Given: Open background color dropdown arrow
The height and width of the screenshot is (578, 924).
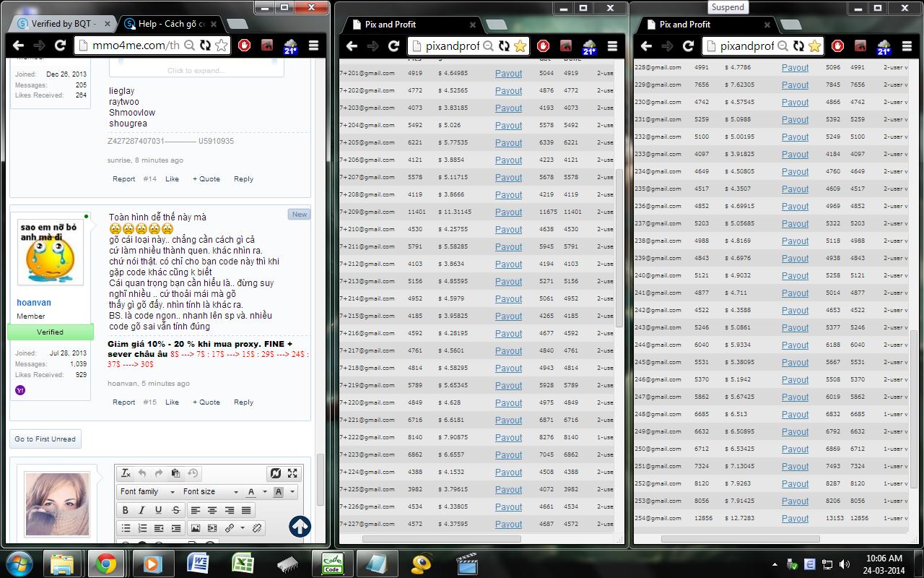Looking at the screenshot, I should 292,492.
